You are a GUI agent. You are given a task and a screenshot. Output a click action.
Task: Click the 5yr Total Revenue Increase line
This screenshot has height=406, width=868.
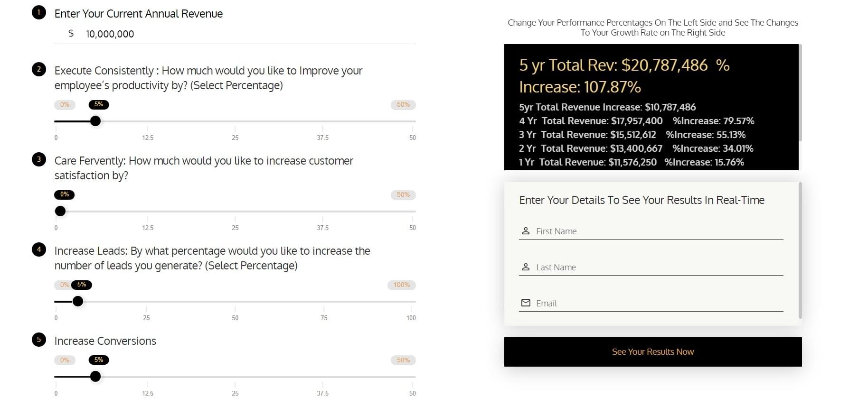[x=607, y=107]
